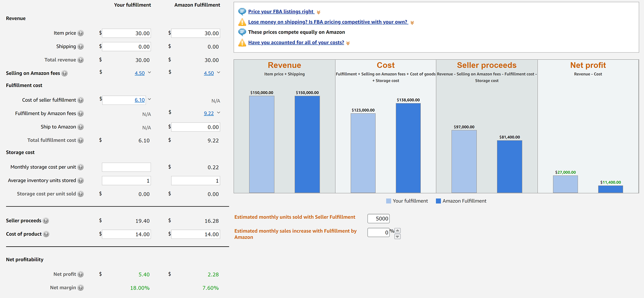The height and width of the screenshot is (298, 644).
Task: Click speech bubble icon beside Price your FBA listings
Action: click(x=242, y=12)
